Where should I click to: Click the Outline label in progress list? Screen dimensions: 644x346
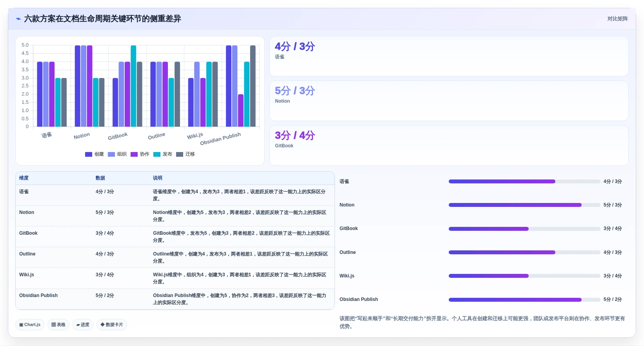pyautogui.click(x=348, y=252)
